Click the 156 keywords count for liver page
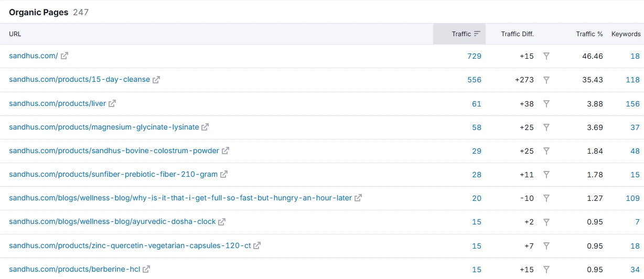644x279 pixels. 632,104
